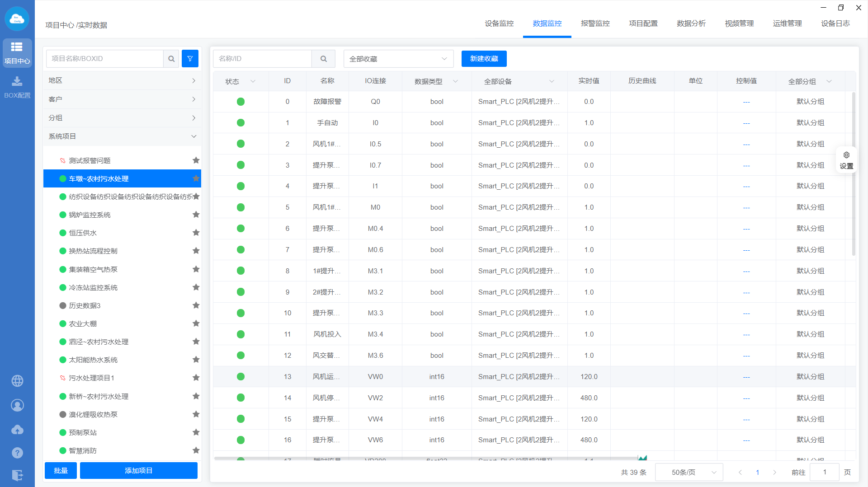Open the user profile icon in sidebar

pyautogui.click(x=17, y=405)
